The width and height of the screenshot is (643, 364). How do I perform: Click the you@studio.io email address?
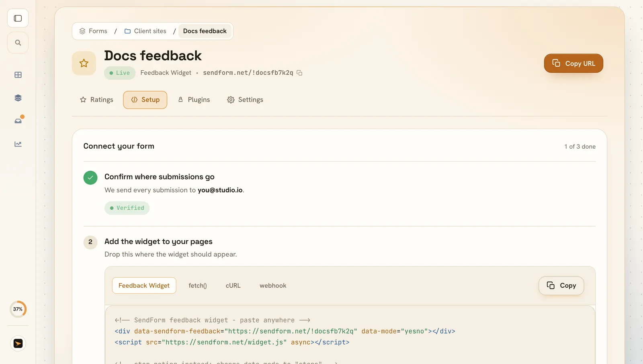pyautogui.click(x=220, y=190)
